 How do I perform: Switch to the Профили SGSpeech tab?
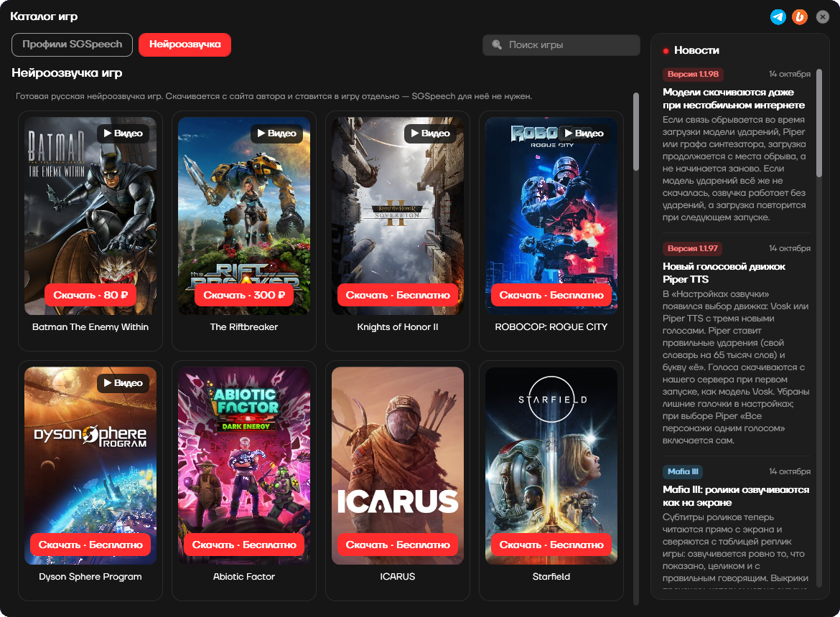click(72, 44)
